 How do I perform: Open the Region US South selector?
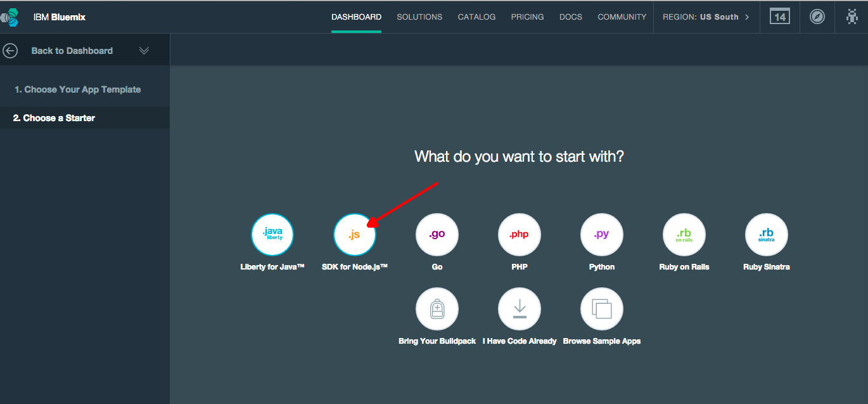[706, 17]
